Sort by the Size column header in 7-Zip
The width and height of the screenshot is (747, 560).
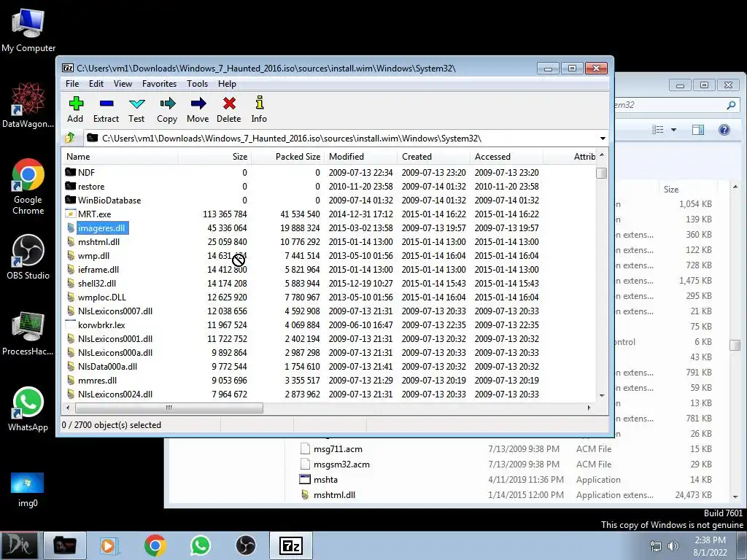(214, 157)
